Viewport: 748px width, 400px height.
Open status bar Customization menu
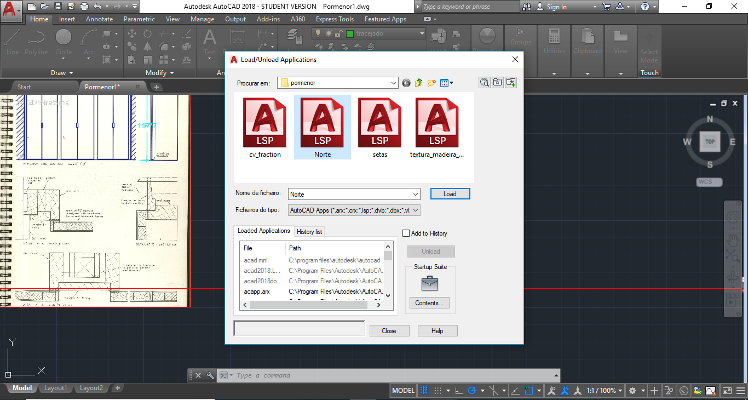coord(741,390)
